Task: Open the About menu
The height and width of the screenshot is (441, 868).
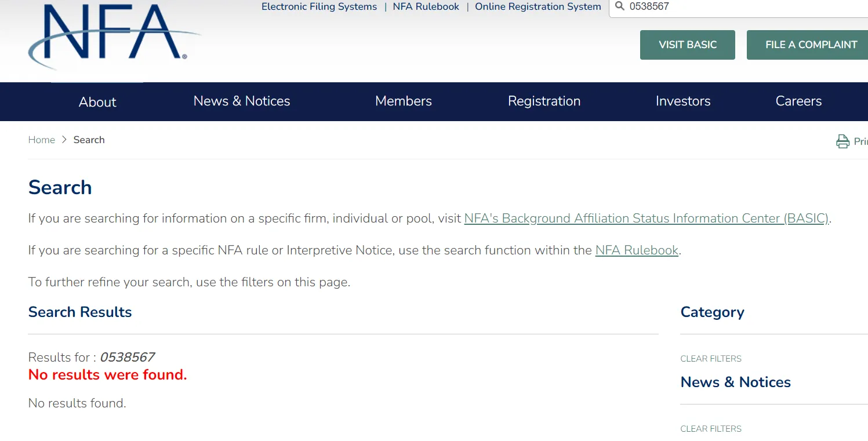Action: tap(97, 102)
